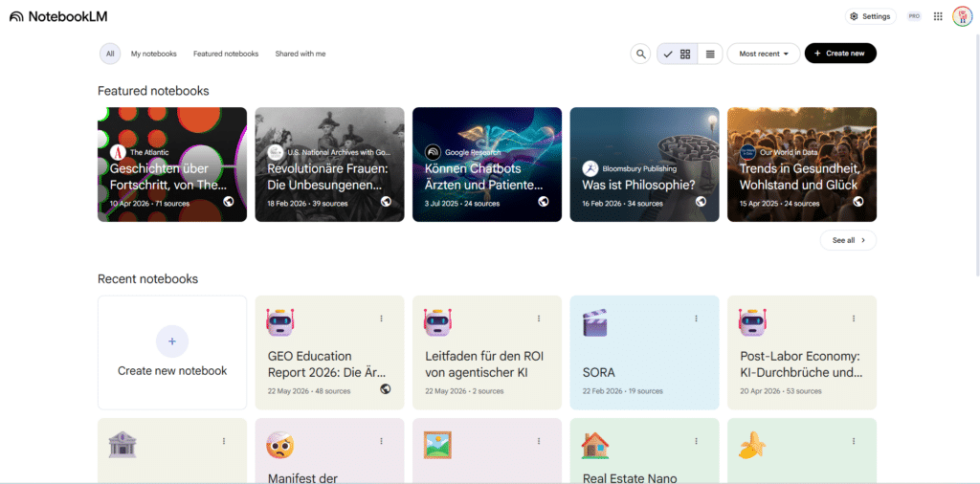
Task: Click the Google Research publisher logo
Action: (x=434, y=152)
